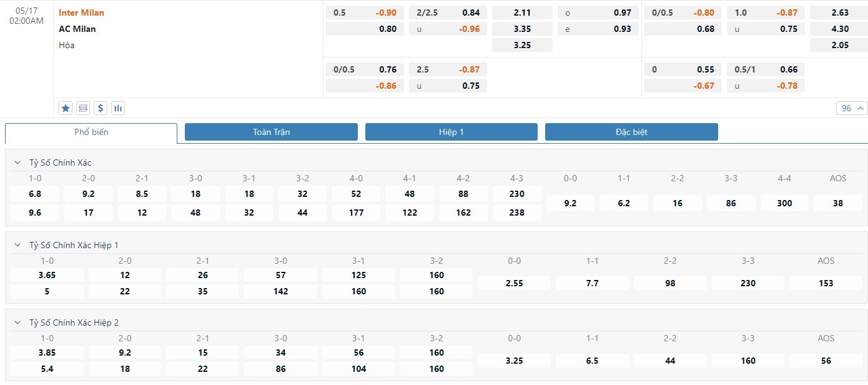This screenshot has width=868, height=385.
Task: Select draw odds 3.25
Action: 522,45
